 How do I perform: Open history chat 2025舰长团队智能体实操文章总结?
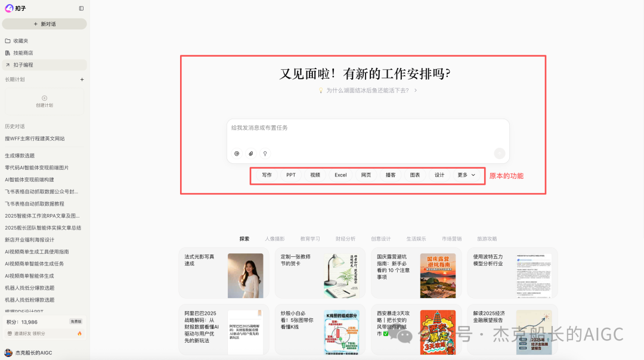(x=43, y=228)
